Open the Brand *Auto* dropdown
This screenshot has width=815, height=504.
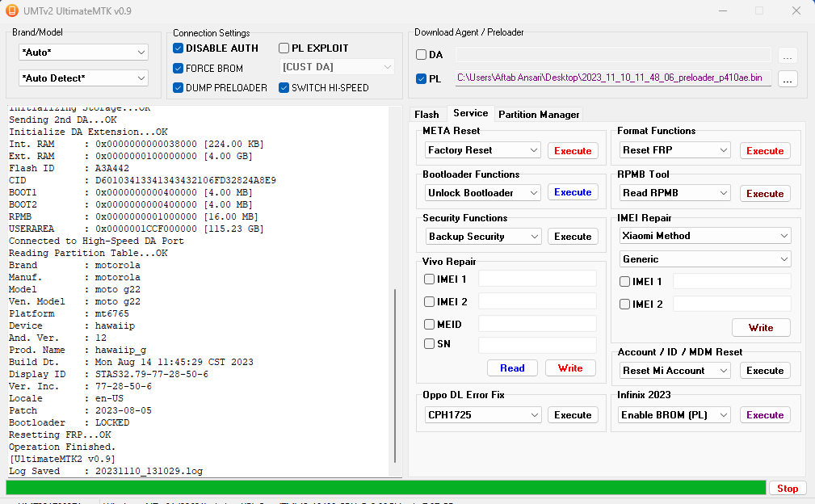pos(83,52)
